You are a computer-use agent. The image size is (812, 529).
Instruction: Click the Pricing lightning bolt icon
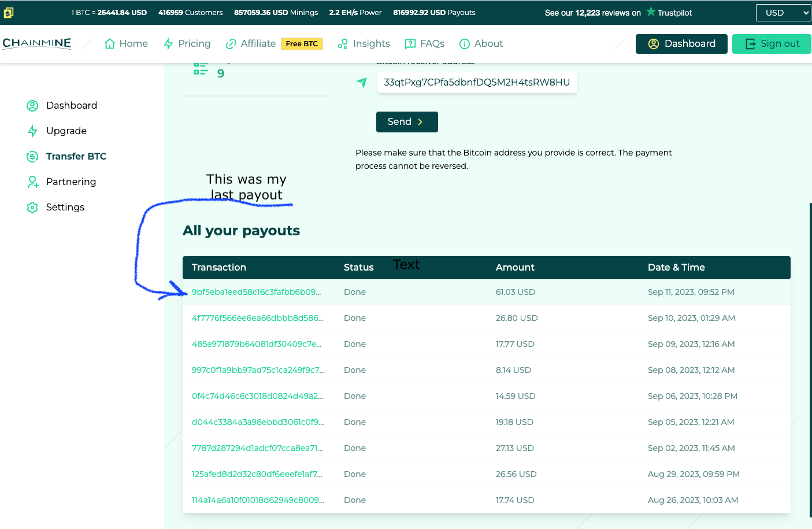pyautogui.click(x=168, y=44)
